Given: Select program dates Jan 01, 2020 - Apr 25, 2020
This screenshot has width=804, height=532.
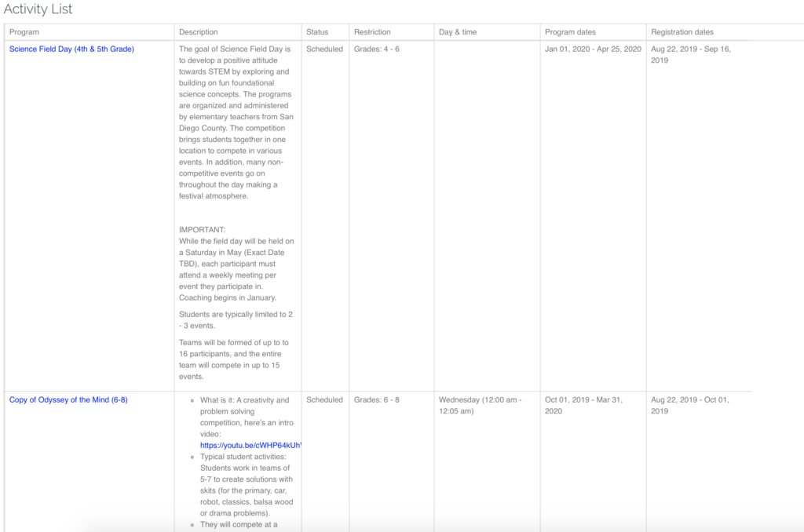Looking at the screenshot, I should (x=593, y=49).
